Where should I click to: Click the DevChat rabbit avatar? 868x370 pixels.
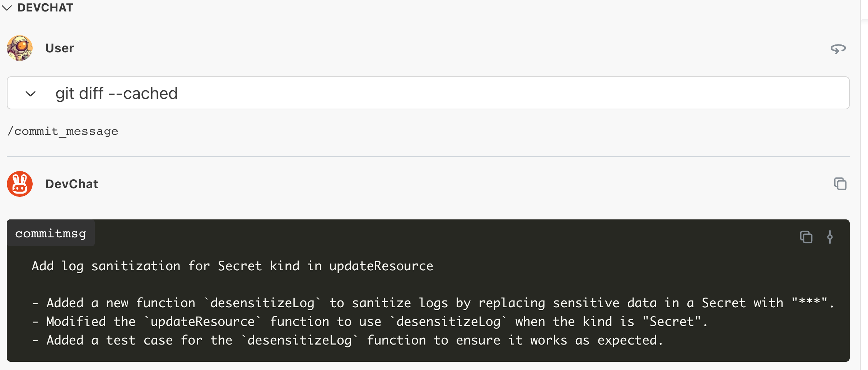coord(20,184)
